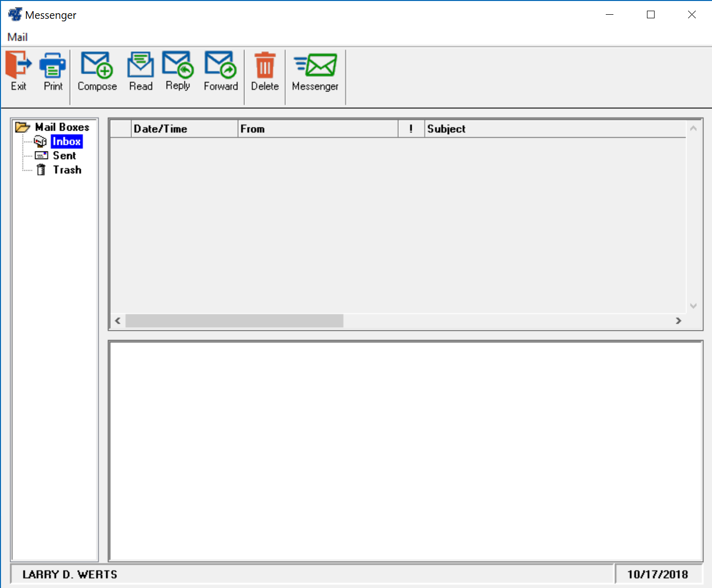Click inside the message preview pane

[x=405, y=451]
